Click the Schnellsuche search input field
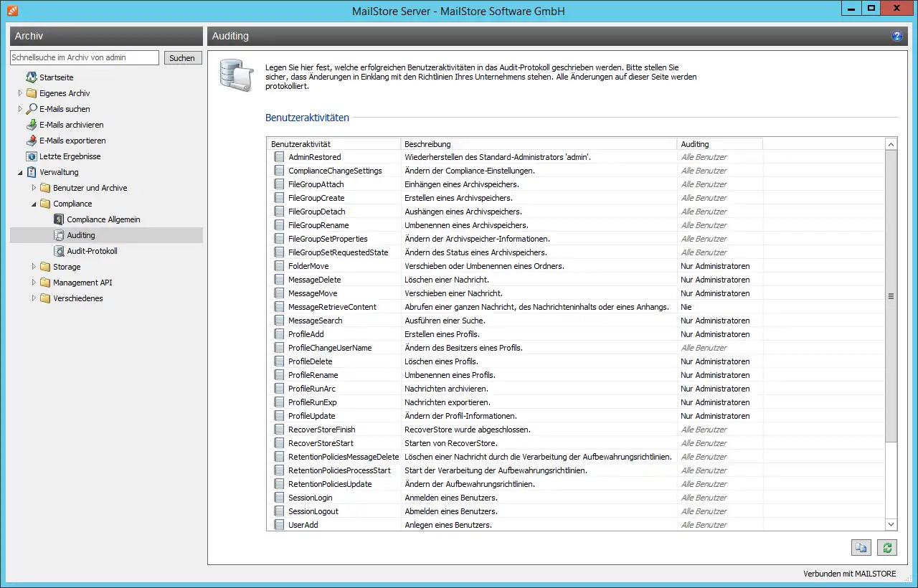 pyautogui.click(x=85, y=57)
